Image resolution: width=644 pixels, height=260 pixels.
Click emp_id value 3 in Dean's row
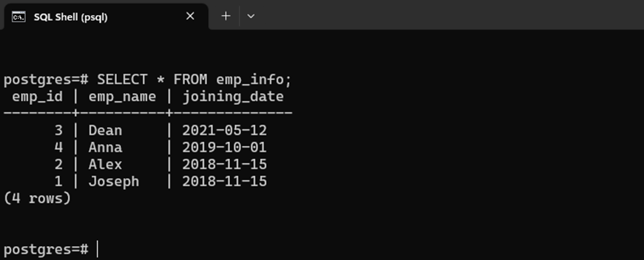pyautogui.click(x=58, y=131)
